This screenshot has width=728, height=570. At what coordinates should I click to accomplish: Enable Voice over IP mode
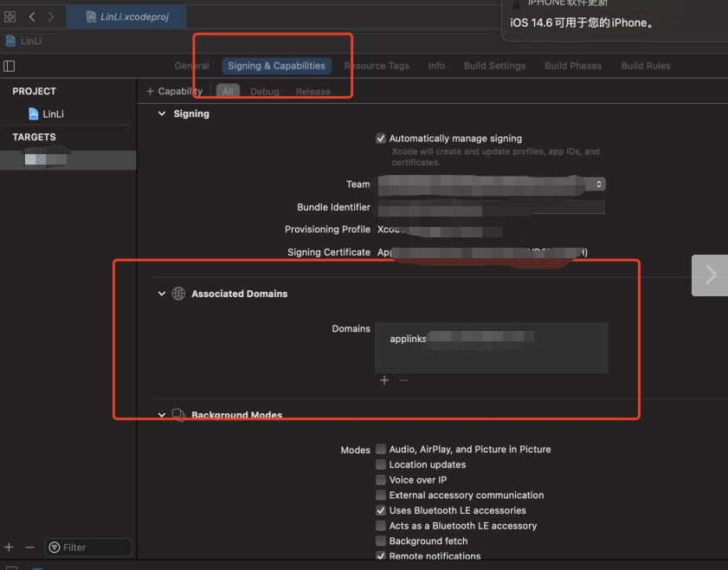[x=381, y=480]
